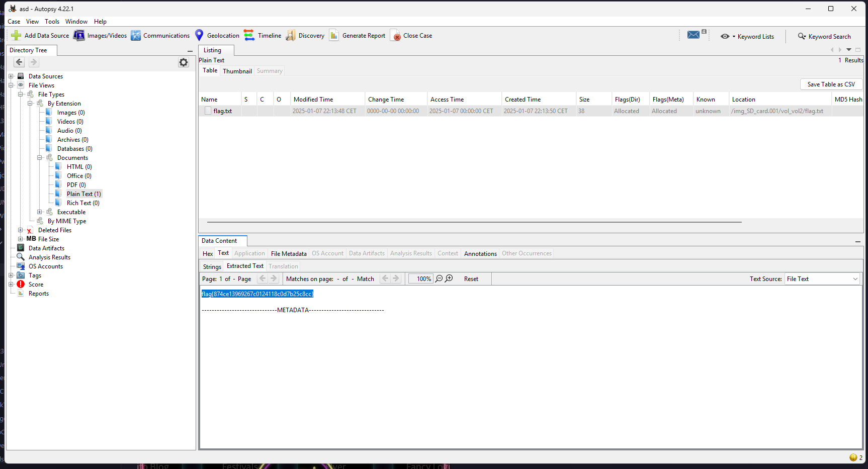This screenshot has width=868, height=469.
Task: Open the Geolocation map pin
Action: tap(199, 35)
